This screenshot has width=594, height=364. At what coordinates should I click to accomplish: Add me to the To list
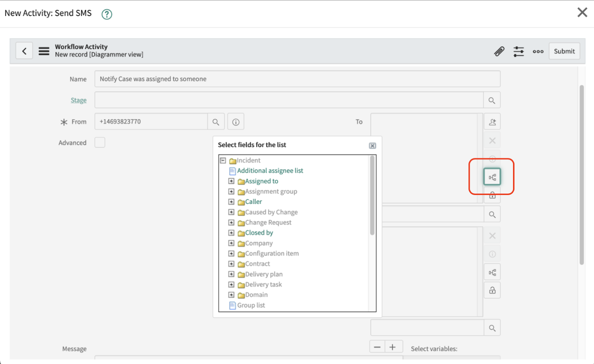[492, 122]
